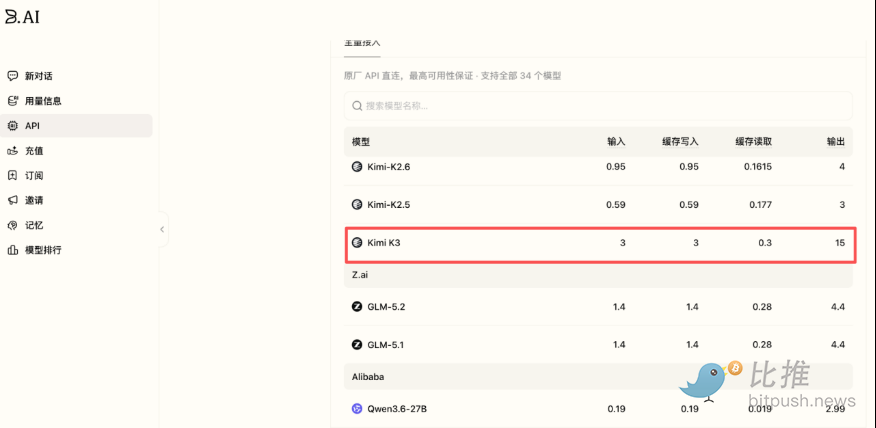This screenshot has width=876, height=428.
Task: Click the usage info coins icon
Action: coord(12,101)
